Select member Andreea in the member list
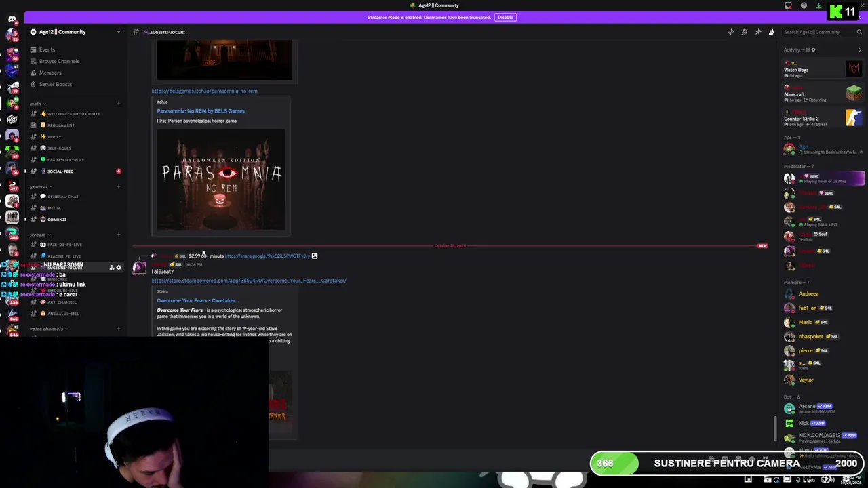Viewport: 868px width, 488px height. pos(822,294)
